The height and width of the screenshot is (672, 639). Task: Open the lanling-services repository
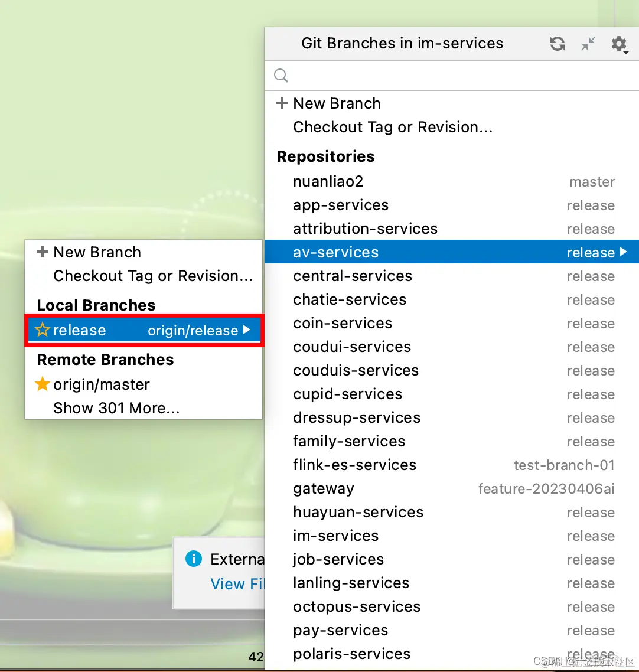tap(452, 583)
